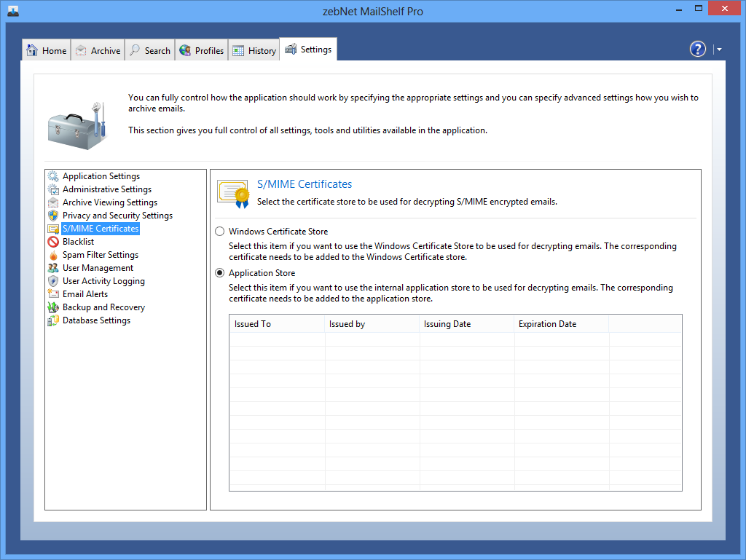Screen dimensions: 746x560
Task: Open the Profiles tab
Action: 201,50
